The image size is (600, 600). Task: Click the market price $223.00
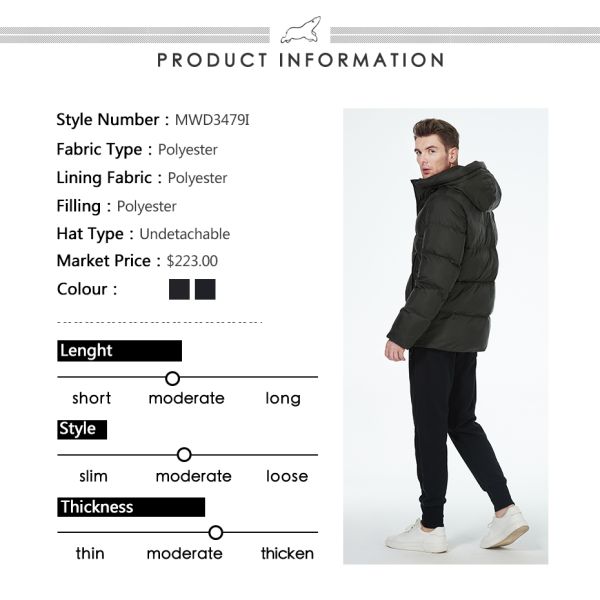tap(192, 261)
